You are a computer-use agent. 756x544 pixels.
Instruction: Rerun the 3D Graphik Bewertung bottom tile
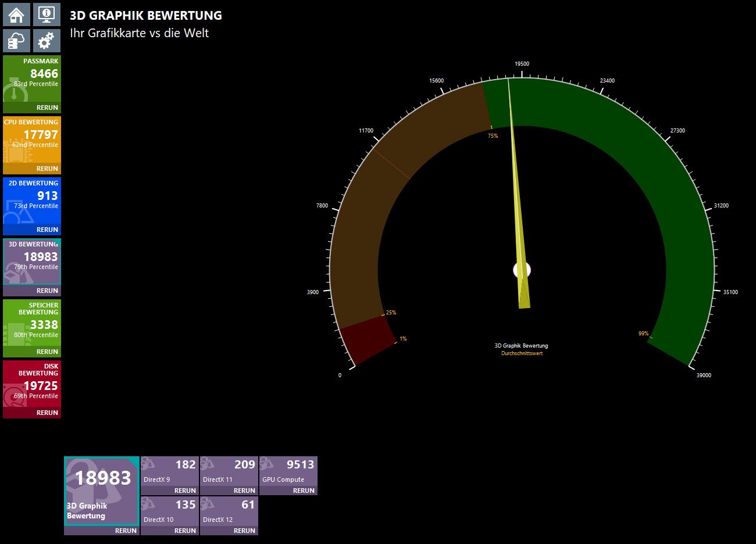[x=126, y=531]
